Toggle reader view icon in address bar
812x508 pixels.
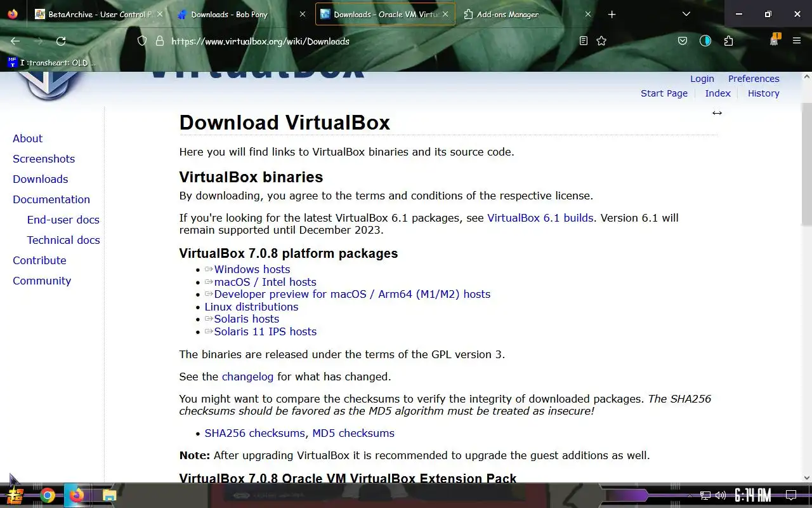584,41
